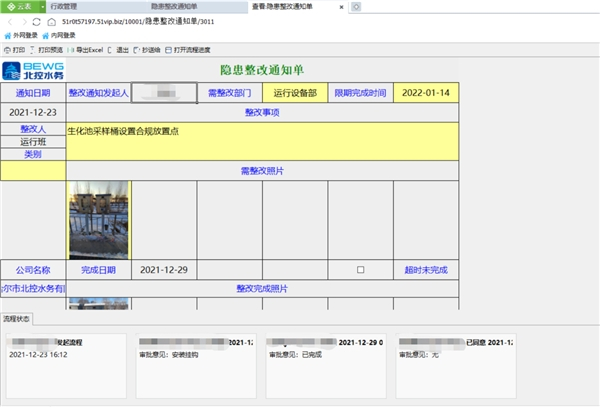Click the 需整改照片 thumbnail image
The width and height of the screenshot is (600, 407).
(99, 219)
